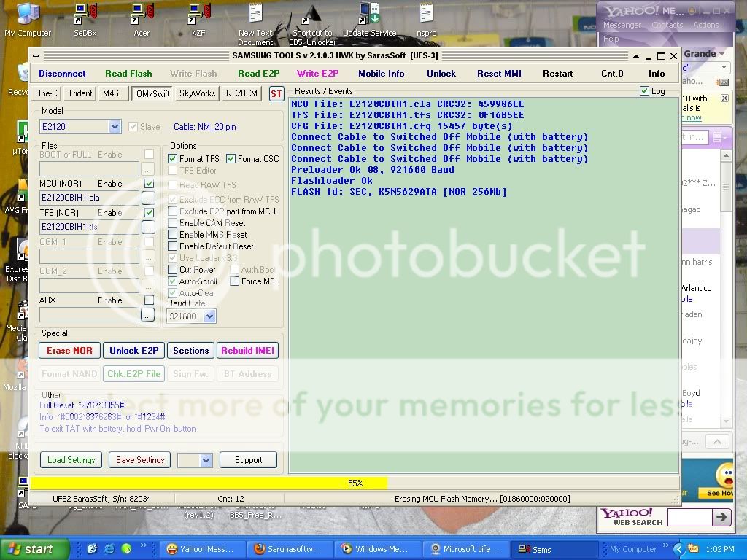Click Read E2P toolbar button
This screenshot has width=747, height=560.
(259, 74)
